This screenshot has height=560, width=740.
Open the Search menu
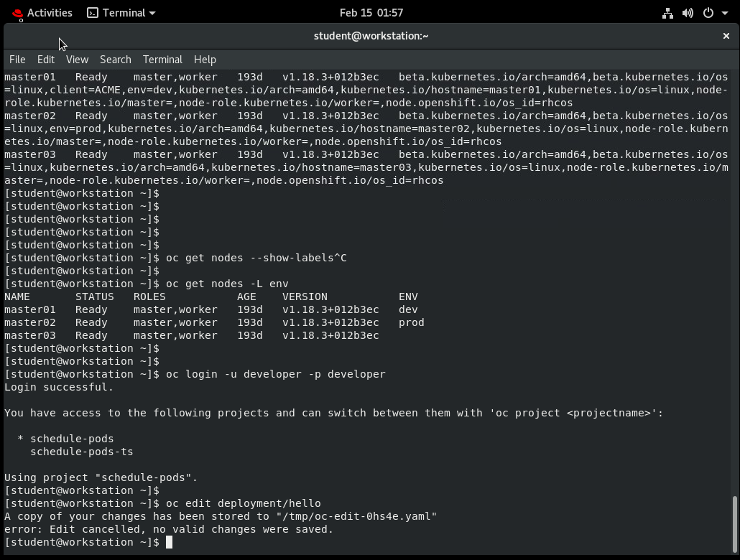tap(115, 60)
